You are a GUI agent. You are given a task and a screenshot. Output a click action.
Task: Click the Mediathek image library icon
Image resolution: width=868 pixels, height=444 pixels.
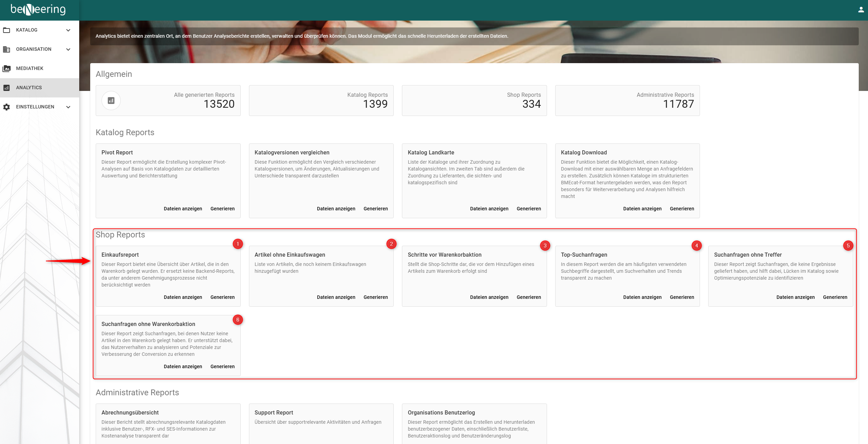pos(7,69)
